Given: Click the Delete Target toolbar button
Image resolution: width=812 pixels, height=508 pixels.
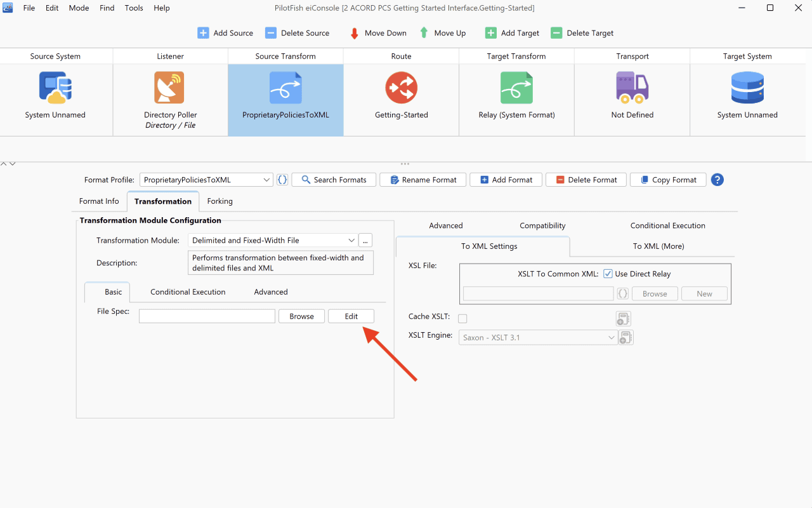Looking at the screenshot, I should (x=582, y=33).
